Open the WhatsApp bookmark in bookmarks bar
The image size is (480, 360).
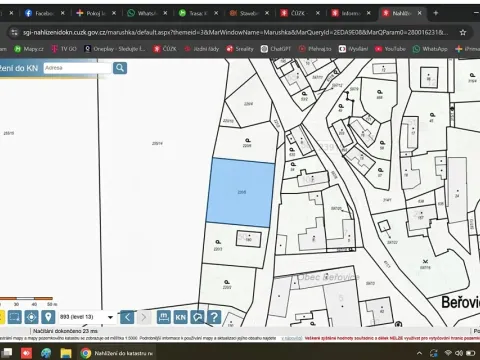click(430, 49)
